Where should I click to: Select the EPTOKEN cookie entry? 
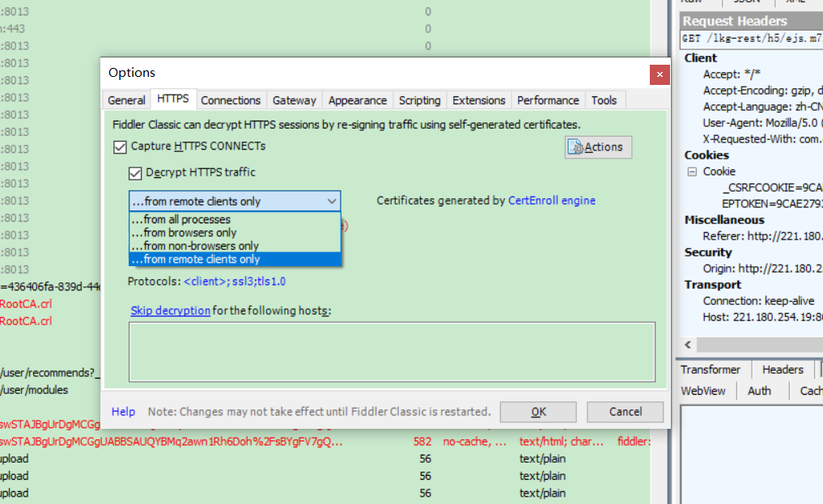click(772, 204)
